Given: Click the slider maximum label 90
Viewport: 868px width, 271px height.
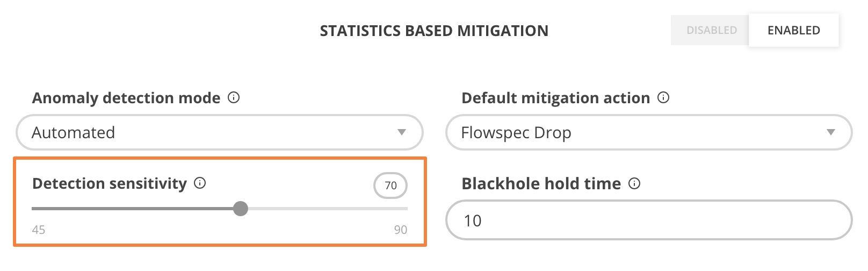Looking at the screenshot, I should [x=400, y=230].
